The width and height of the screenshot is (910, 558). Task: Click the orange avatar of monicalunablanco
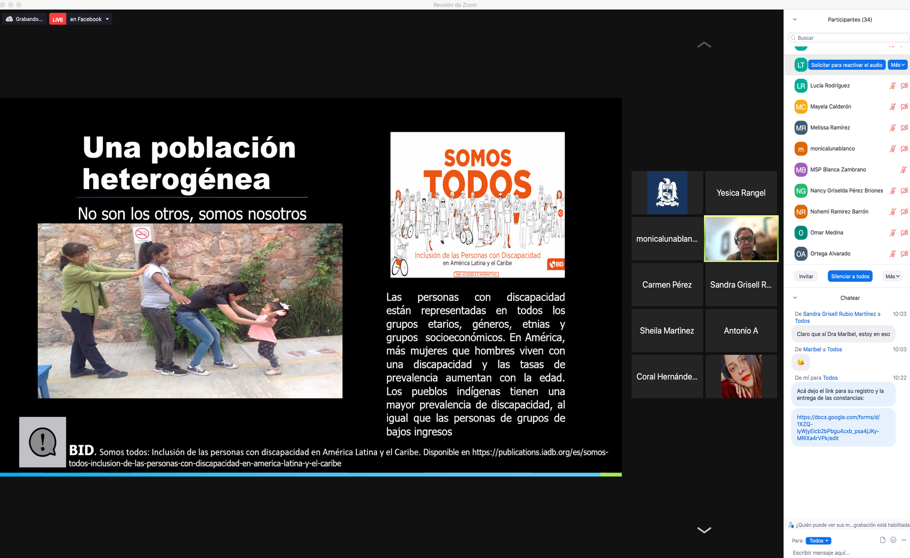click(800, 149)
